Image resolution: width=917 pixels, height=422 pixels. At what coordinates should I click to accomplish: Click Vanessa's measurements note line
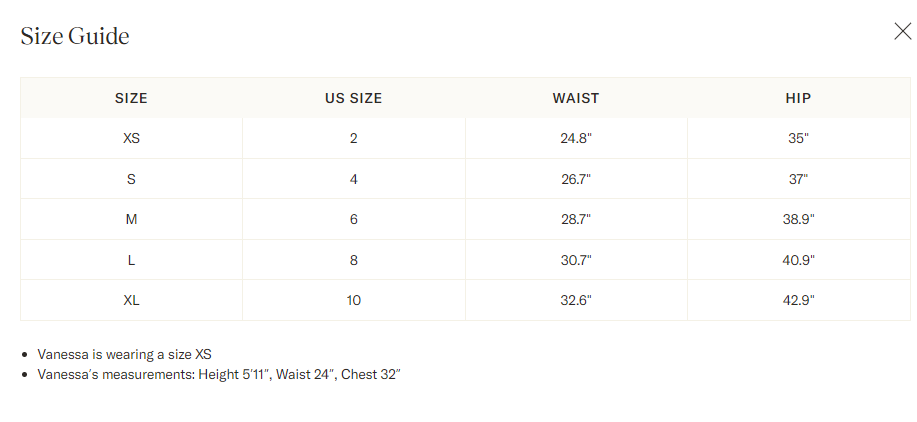pyautogui.click(x=219, y=375)
